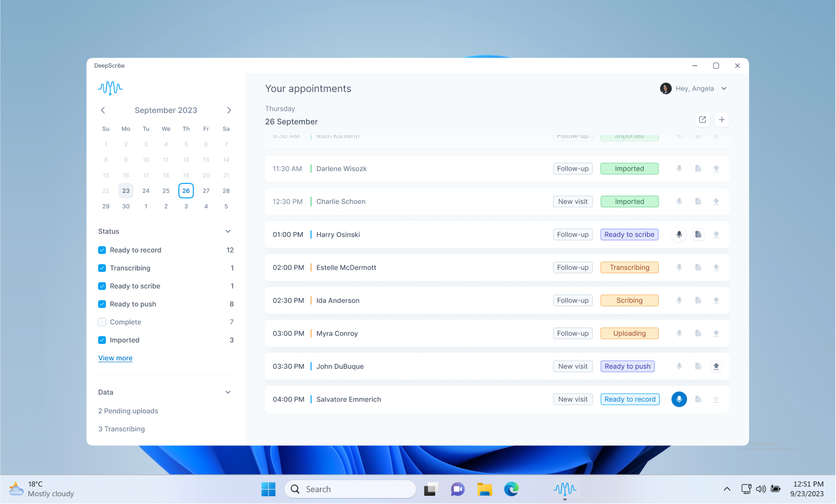Click Ready to push status badge
This screenshot has width=836, height=504.
[628, 367]
